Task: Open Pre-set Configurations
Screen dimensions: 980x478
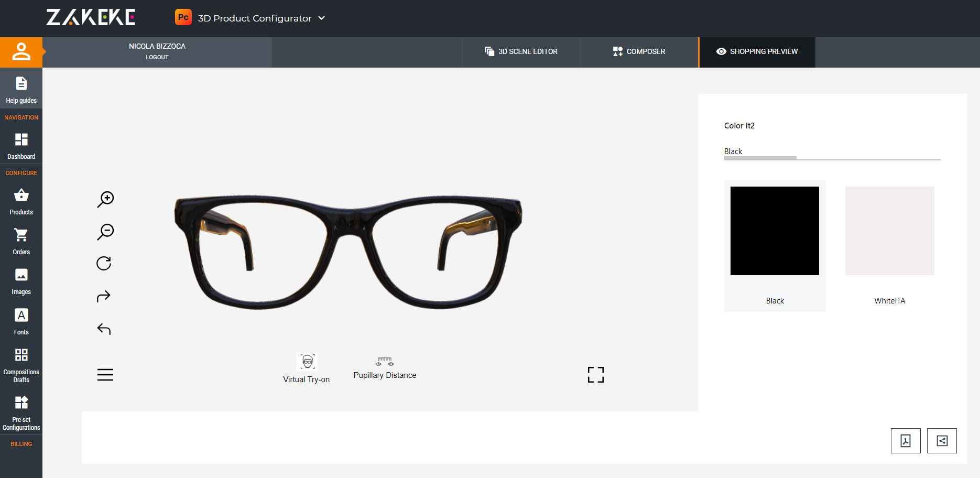Action: 21,413
